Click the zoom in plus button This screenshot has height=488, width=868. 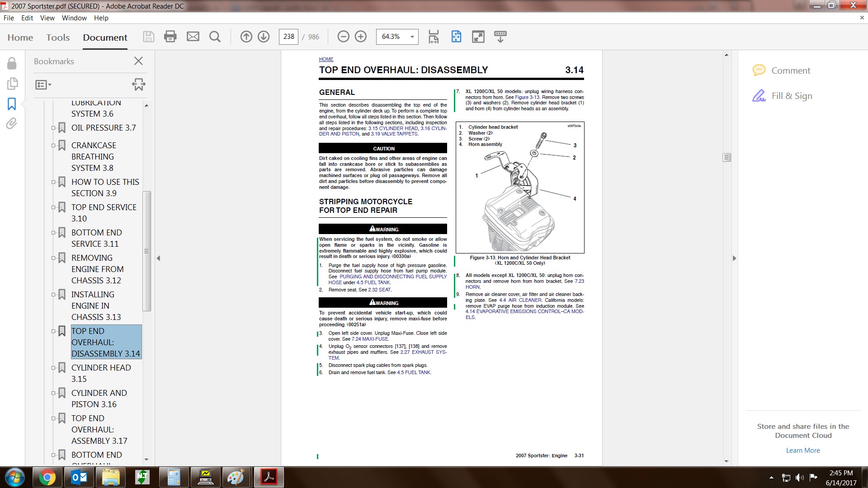coord(361,37)
